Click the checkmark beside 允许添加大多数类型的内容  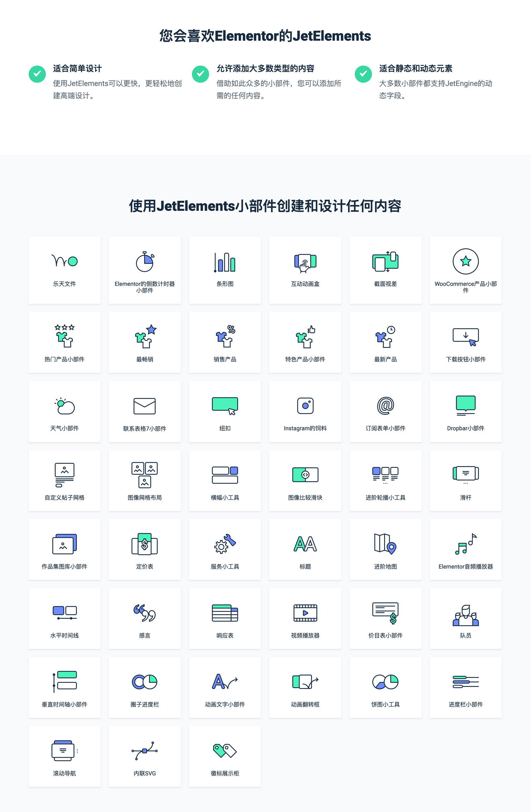coord(200,74)
